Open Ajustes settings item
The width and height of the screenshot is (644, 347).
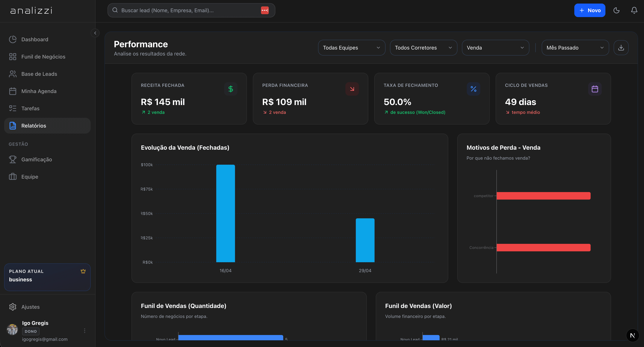click(47, 307)
